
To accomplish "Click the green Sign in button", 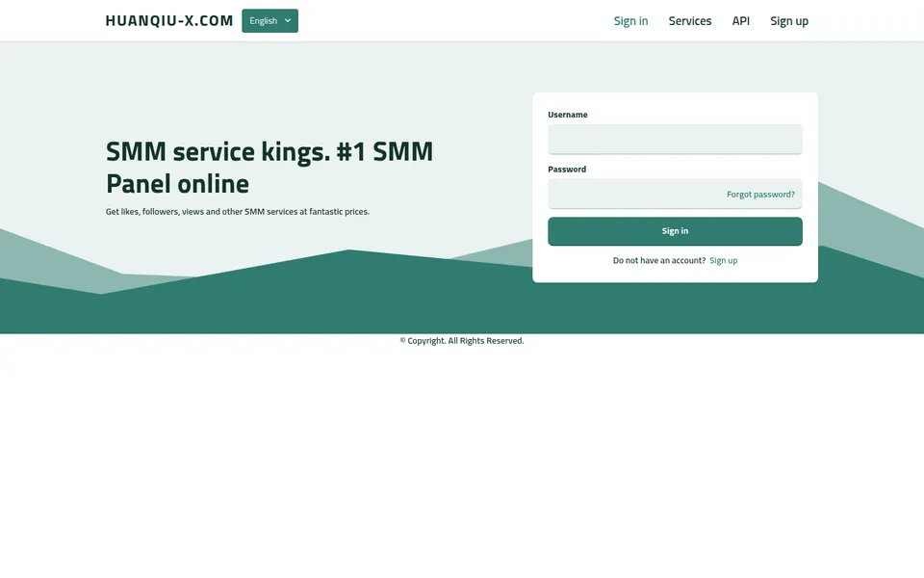I will tap(675, 231).
